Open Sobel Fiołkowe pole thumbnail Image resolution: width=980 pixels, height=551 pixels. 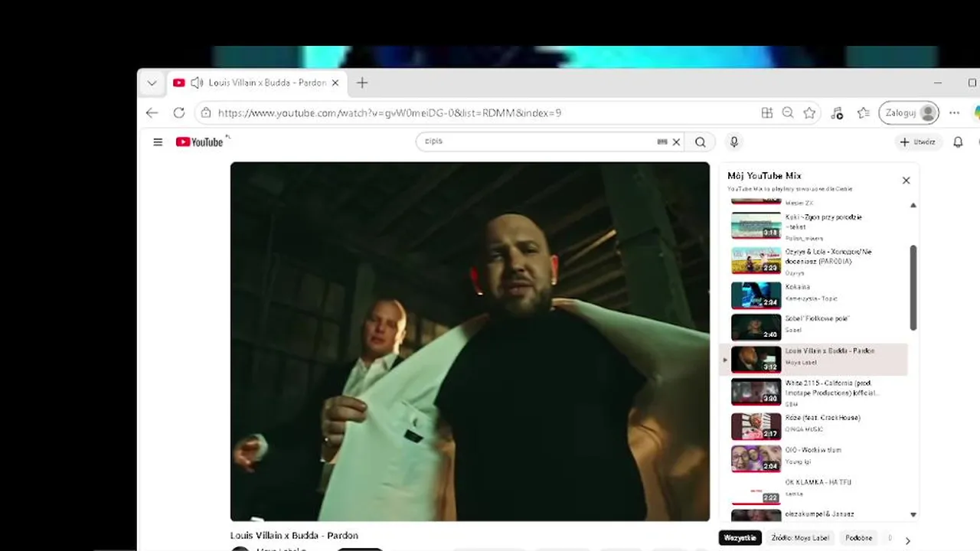756,327
